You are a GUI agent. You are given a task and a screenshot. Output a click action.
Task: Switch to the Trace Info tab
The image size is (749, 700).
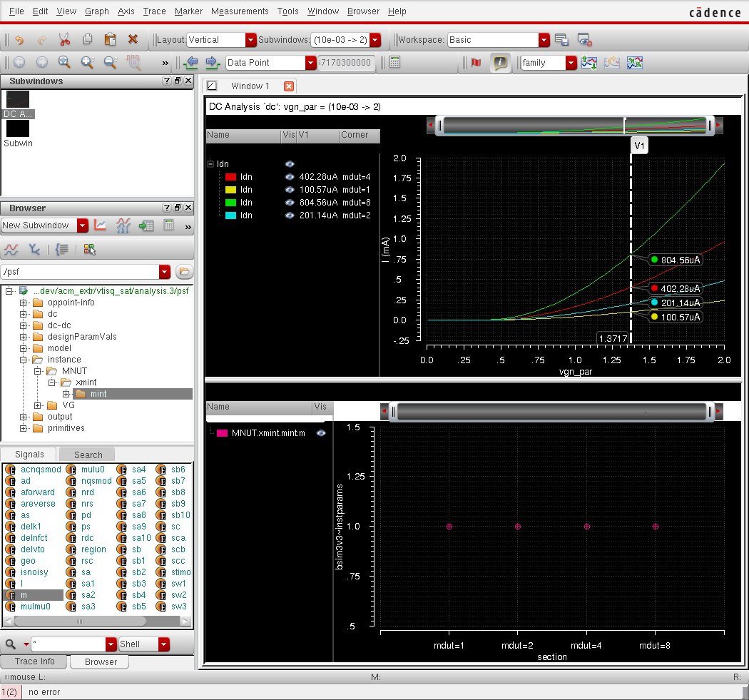35,661
